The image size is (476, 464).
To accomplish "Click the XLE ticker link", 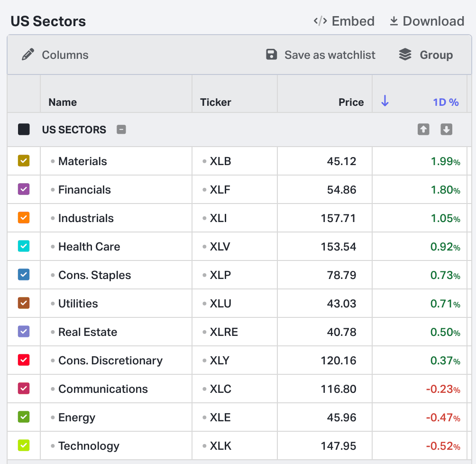I will 220,418.
